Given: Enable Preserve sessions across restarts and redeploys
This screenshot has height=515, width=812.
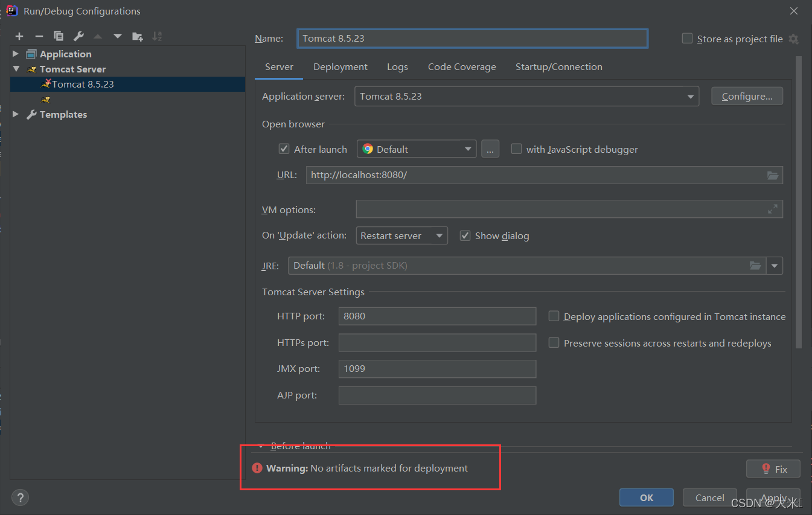Looking at the screenshot, I should (554, 342).
